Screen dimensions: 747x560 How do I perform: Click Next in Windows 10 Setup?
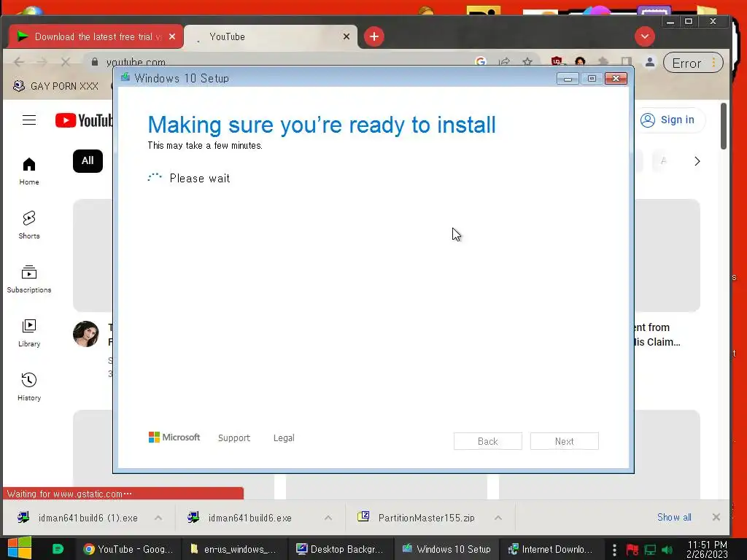pos(565,441)
